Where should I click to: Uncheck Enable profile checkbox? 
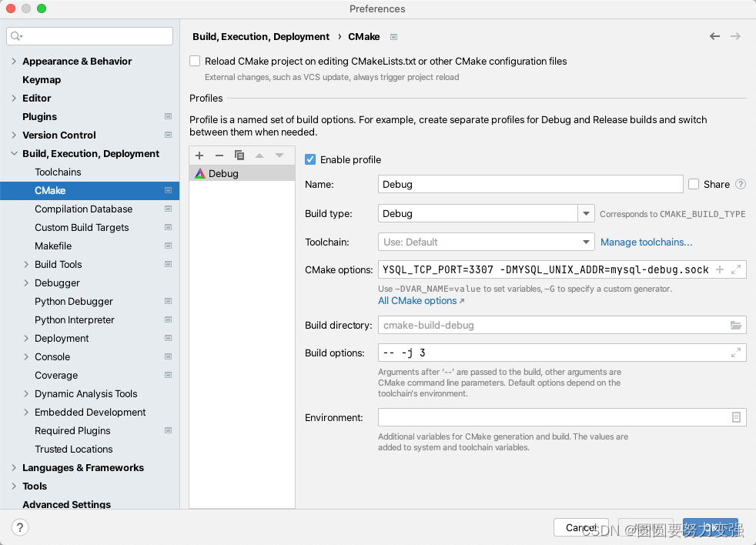pos(310,159)
